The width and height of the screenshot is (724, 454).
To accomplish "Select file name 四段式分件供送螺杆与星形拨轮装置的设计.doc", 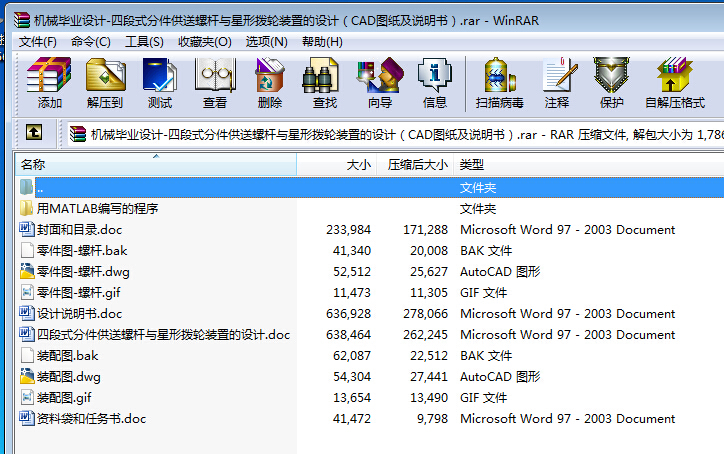I will click(163, 334).
